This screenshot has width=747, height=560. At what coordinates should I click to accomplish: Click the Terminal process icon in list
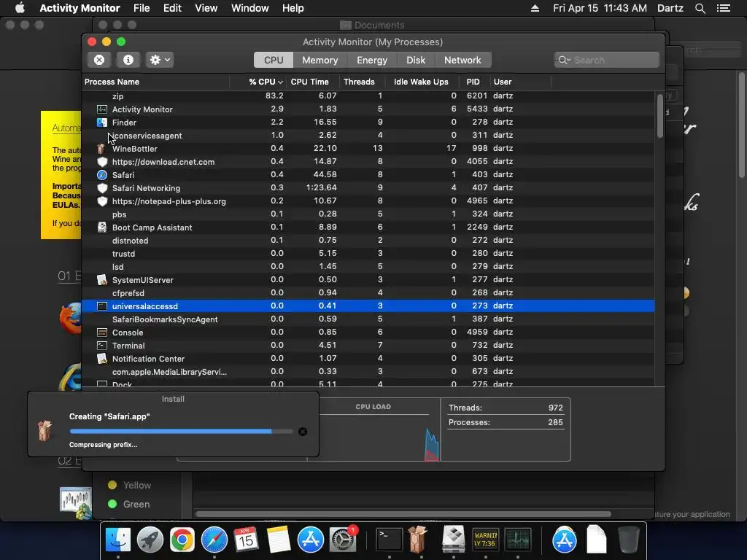point(102,345)
